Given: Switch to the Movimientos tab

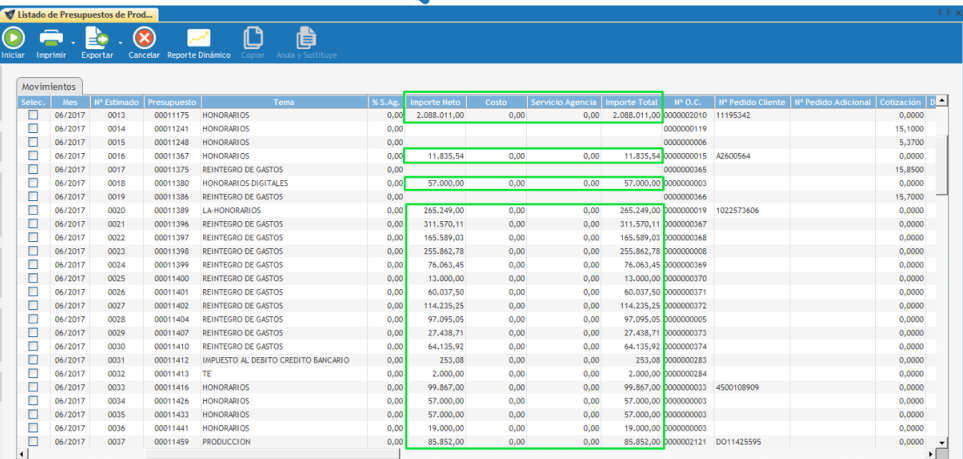Looking at the screenshot, I should [x=50, y=87].
